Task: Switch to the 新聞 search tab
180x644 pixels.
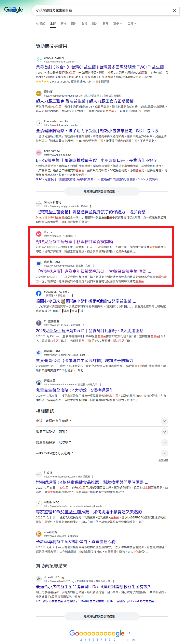Action: click(x=106, y=24)
